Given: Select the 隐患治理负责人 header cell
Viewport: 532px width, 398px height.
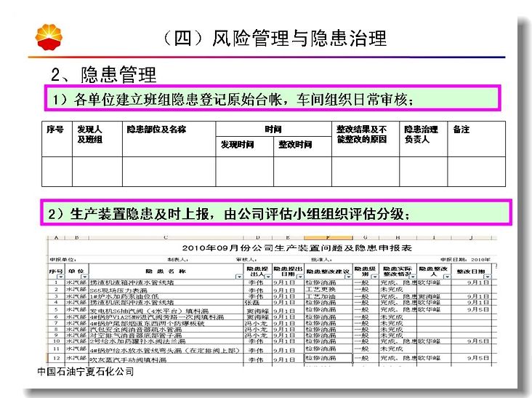Looking at the screenshot, I should 423,139.
